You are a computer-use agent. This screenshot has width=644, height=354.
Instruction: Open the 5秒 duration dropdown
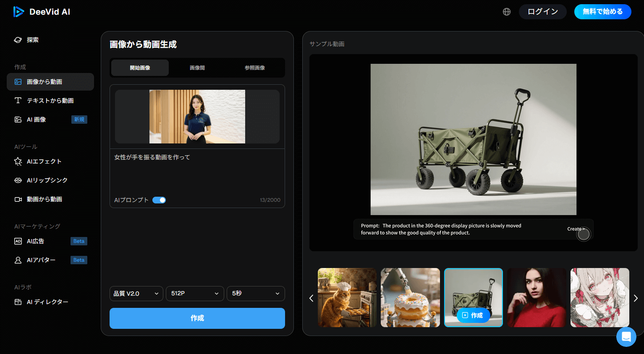(255, 294)
